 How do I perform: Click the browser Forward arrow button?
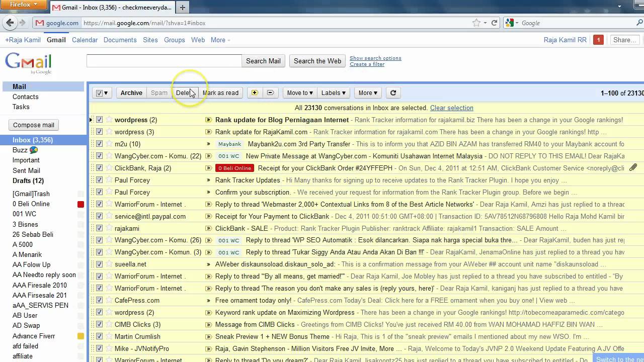pos(22,23)
